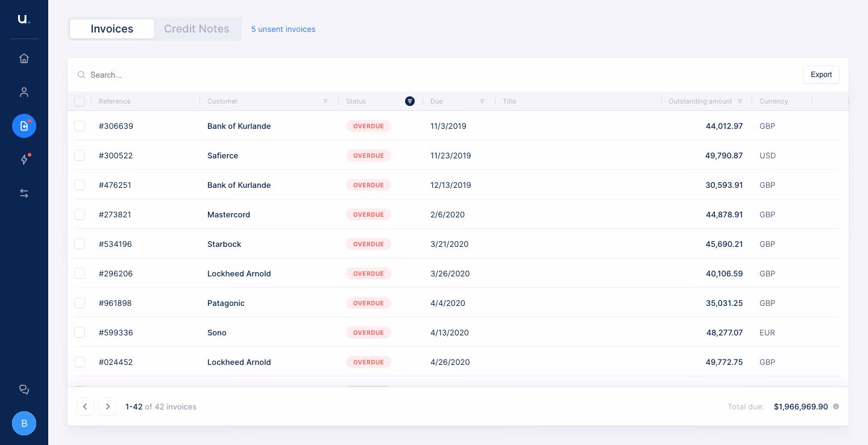The width and height of the screenshot is (868, 445).
Task: Open the transfer arrows icon in sidebar
Action: [24, 193]
